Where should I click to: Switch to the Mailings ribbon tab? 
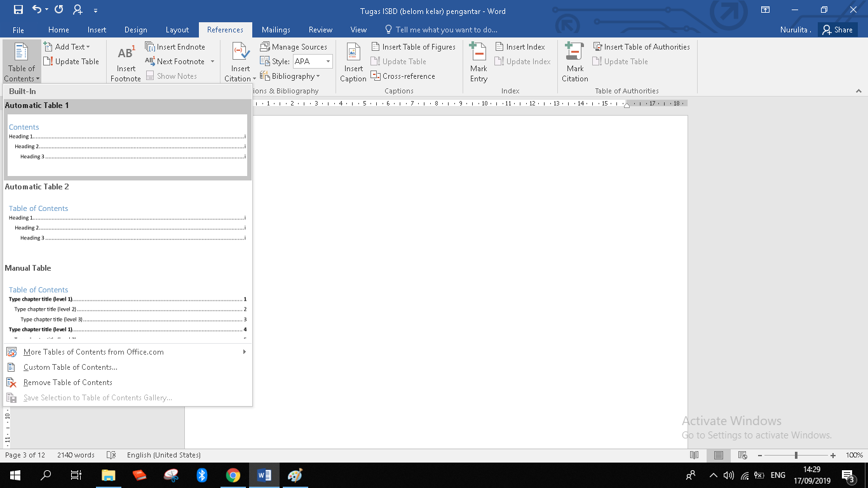tap(276, 30)
